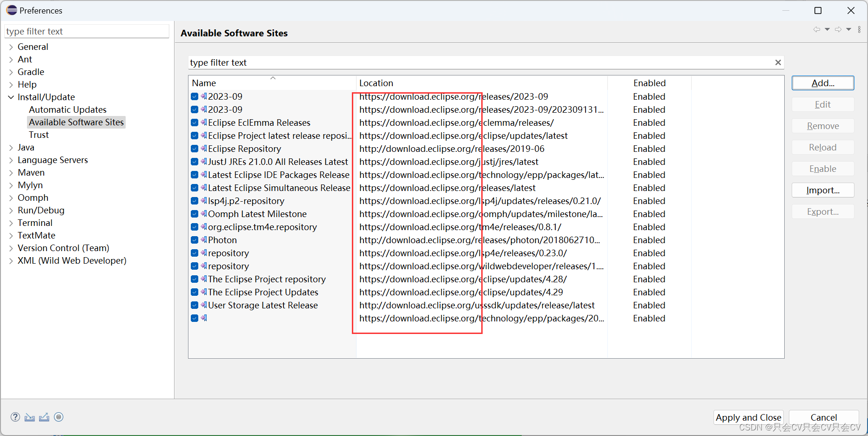Focus the software sites filter field
The image size is (868, 436).
click(481, 62)
